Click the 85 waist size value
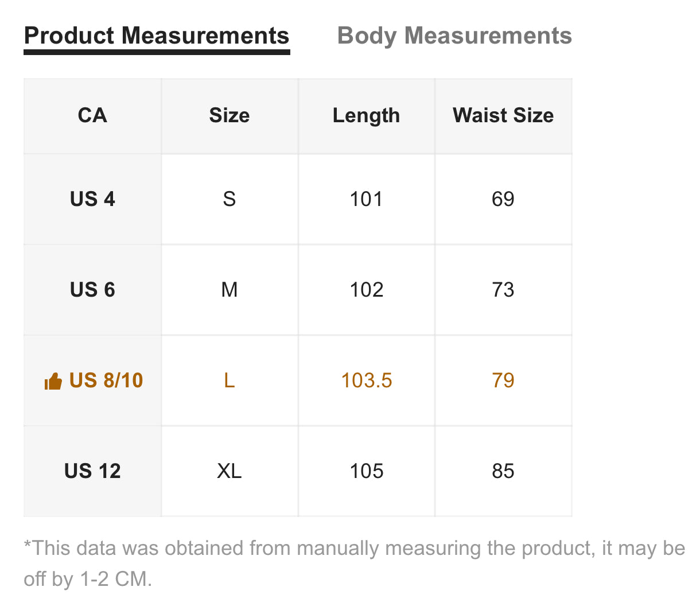Screen dimensions: 700x614 pyautogui.click(x=503, y=471)
